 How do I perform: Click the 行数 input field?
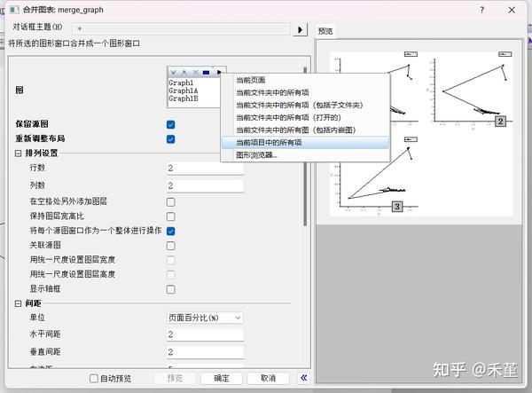click(205, 169)
